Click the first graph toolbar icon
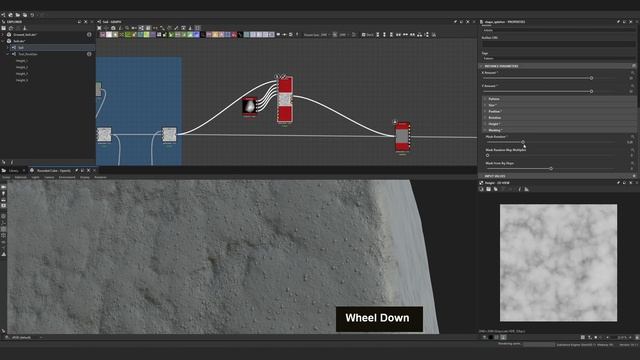 pos(99,28)
